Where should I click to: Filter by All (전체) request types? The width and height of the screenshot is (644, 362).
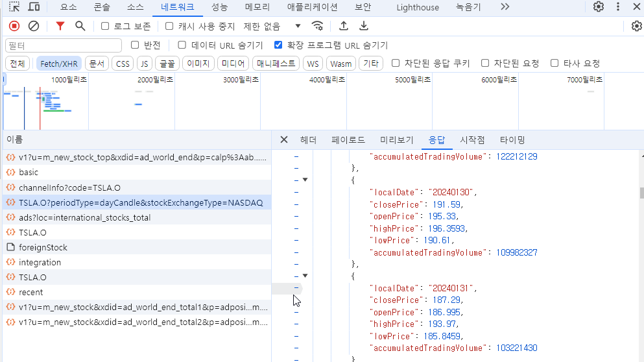click(18, 64)
